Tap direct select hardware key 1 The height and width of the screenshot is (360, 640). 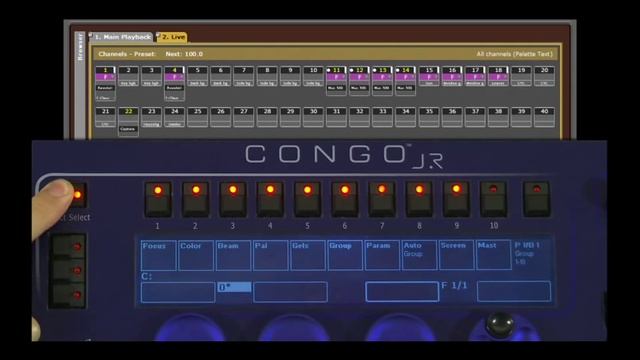pyautogui.click(x=158, y=199)
